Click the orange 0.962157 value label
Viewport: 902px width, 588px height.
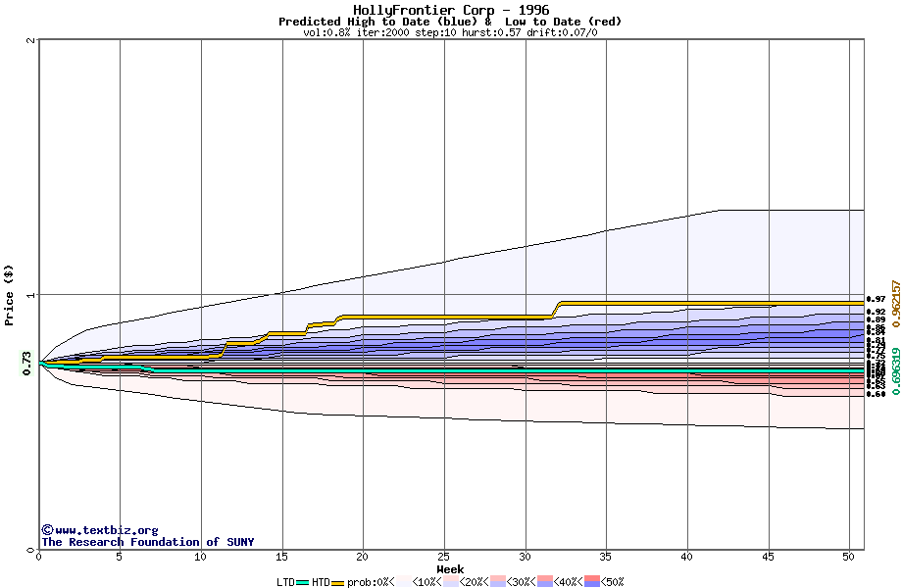click(x=896, y=304)
